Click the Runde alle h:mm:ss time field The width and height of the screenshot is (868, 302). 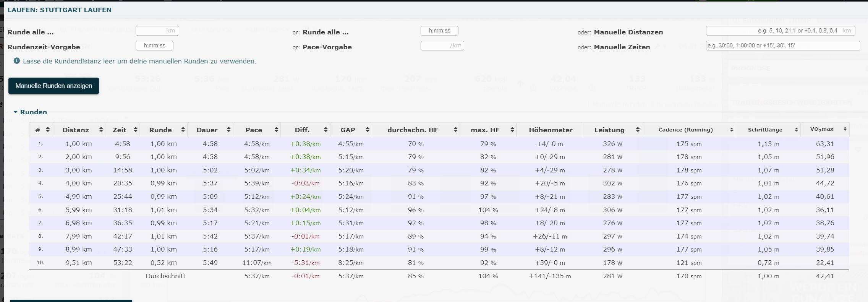coord(439,31)
